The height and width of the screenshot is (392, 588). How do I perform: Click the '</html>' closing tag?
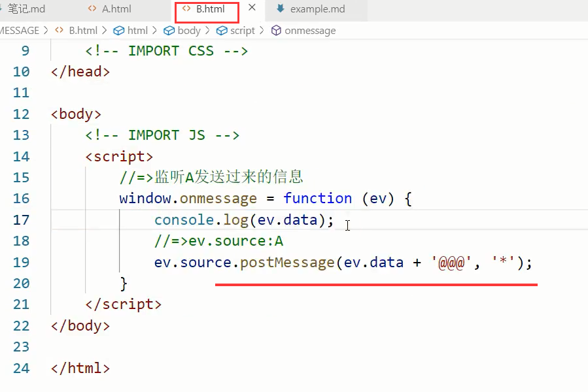80,368
